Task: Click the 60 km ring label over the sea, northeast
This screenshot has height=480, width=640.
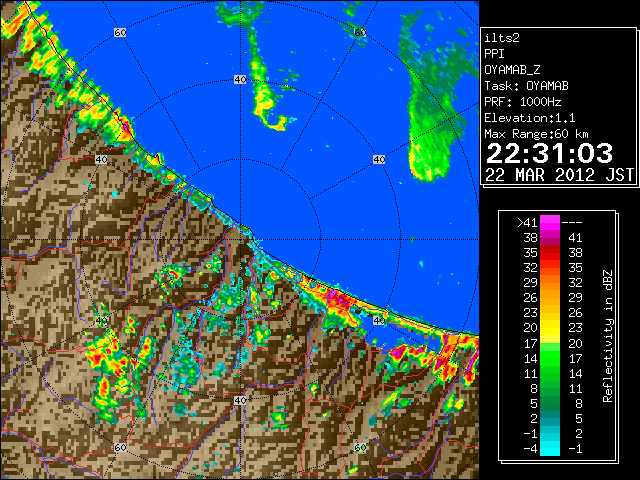Action: point(360,32)
